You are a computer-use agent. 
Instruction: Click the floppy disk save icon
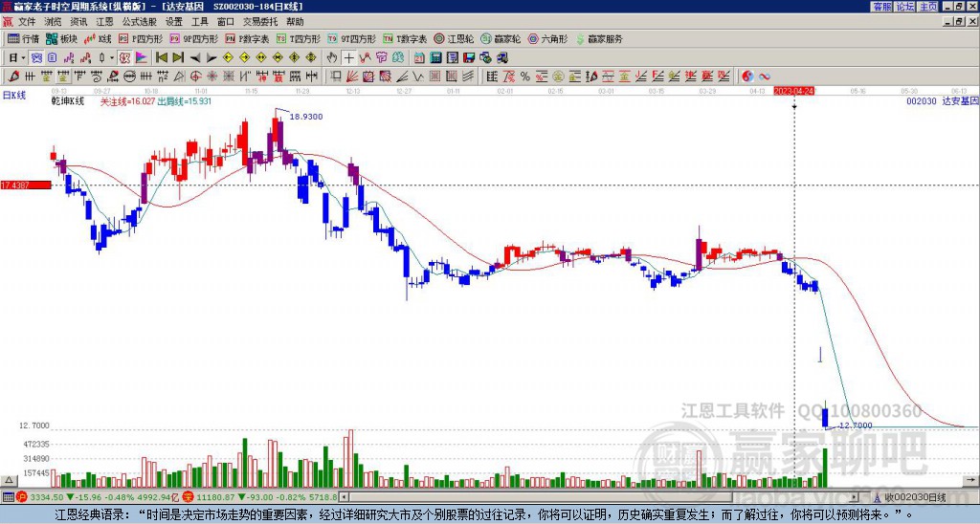469,57
